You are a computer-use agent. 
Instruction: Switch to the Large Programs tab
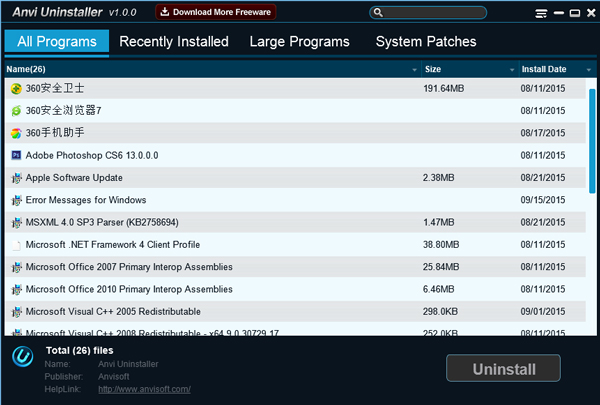click(x=300, y=41)
